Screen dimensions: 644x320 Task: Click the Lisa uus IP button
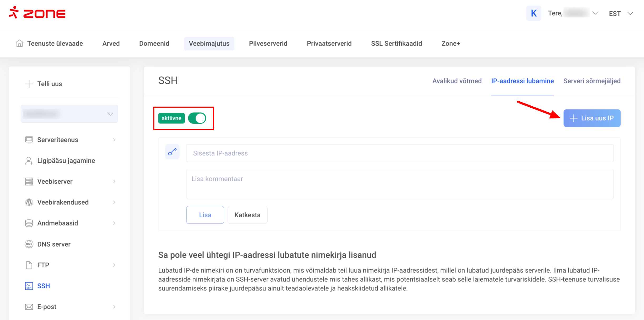tap(592, 118)
